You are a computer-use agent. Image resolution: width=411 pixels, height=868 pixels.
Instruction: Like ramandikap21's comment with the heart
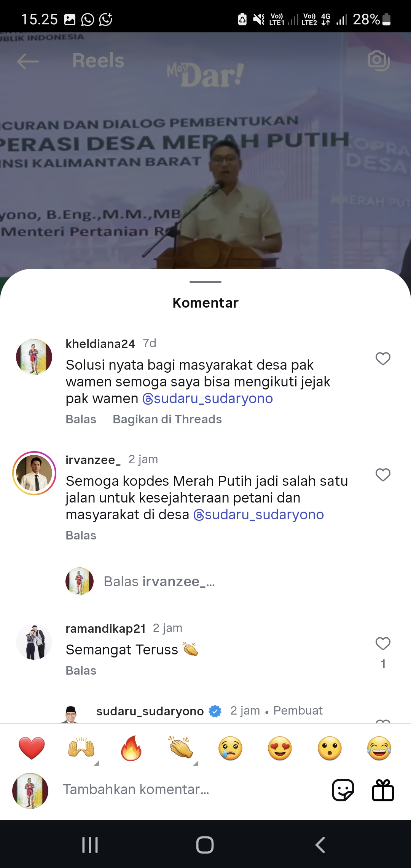383,643
